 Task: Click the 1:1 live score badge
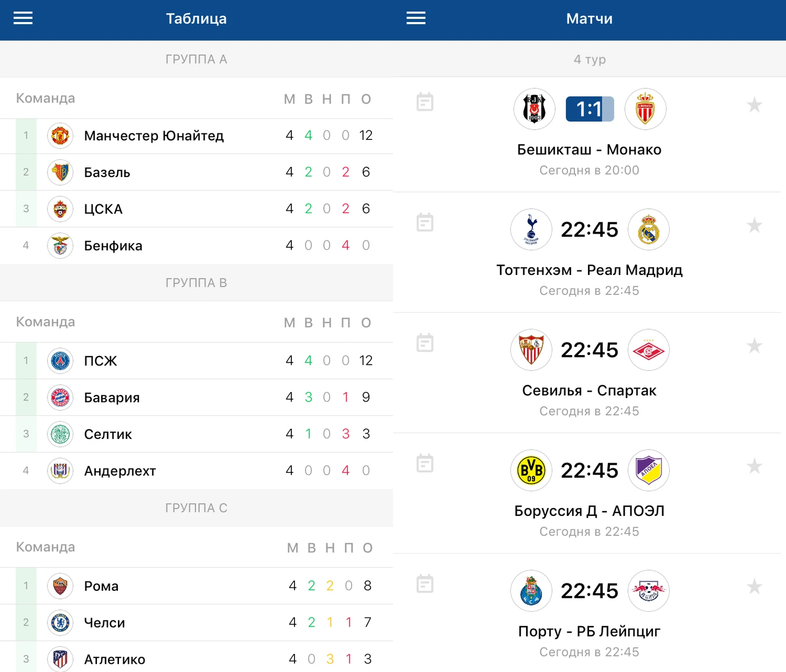[x=589, y=109]
